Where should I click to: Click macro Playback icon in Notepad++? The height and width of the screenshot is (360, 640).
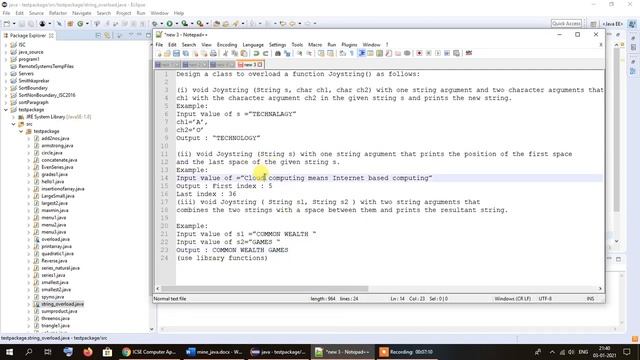[438, 53]
